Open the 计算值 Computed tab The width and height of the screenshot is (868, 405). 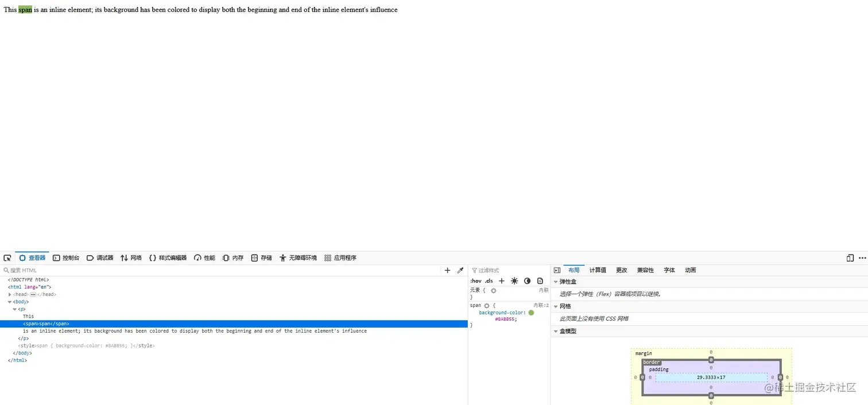pyautogui.click(x=598, y=270)
